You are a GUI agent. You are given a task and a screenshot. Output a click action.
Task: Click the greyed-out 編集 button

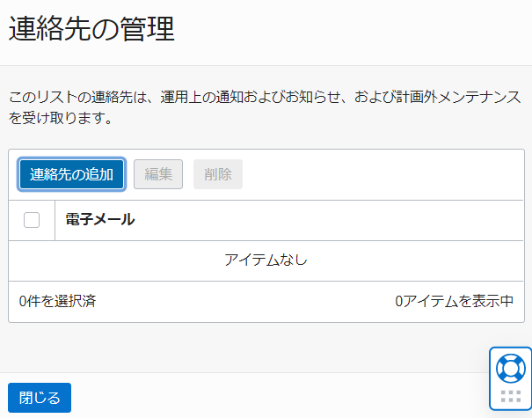[158, 174]
